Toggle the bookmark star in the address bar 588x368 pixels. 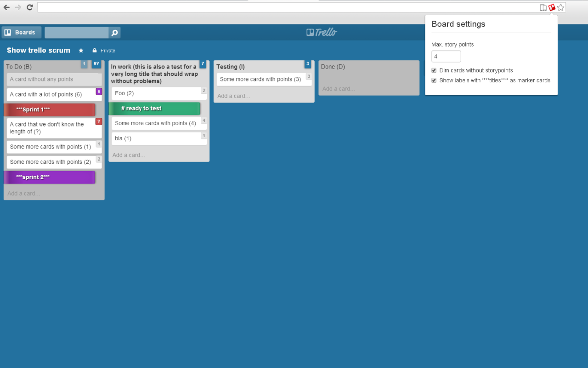(560, 7)
